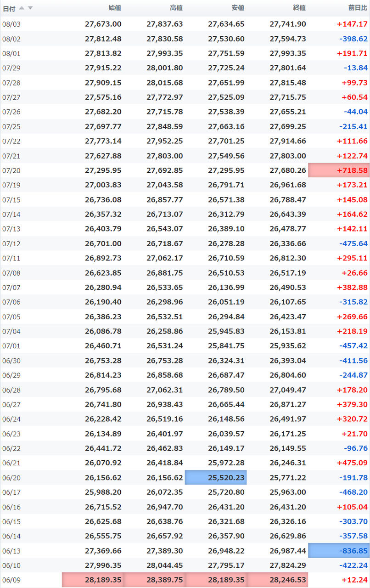Click the 06/27 change value +379.30
The width and height of the screenshot is (370, 588).
[x=353, y=406]
